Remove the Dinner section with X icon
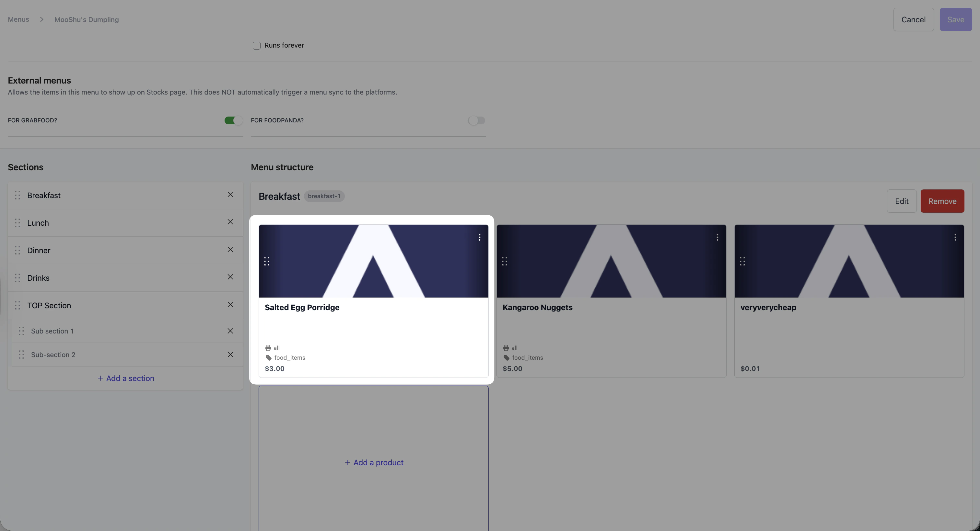Viewport: 980px width, 531px height. 230,250
